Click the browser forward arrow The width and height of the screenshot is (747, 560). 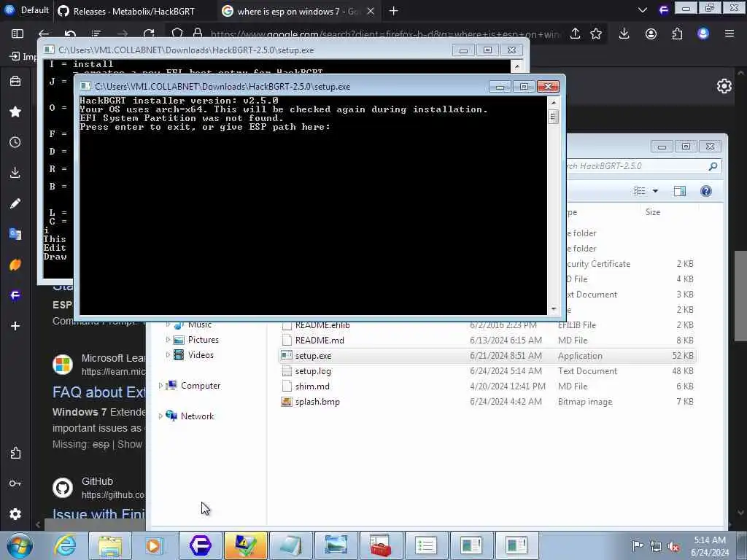123,34
